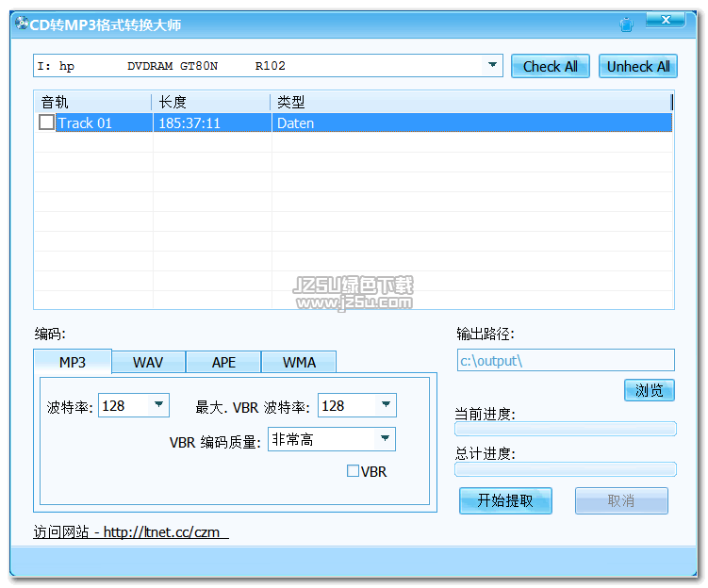The image size is (708, 588).
Task: Click the 当前进度 progress bar
Action: (x=566, y=429)
